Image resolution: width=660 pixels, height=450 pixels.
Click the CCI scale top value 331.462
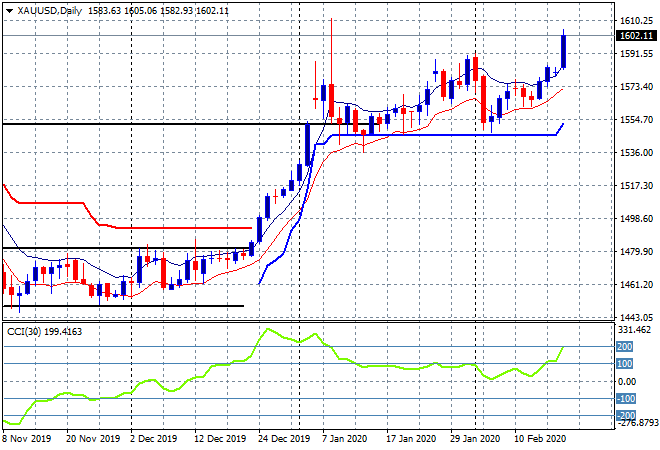pos(634,330)
